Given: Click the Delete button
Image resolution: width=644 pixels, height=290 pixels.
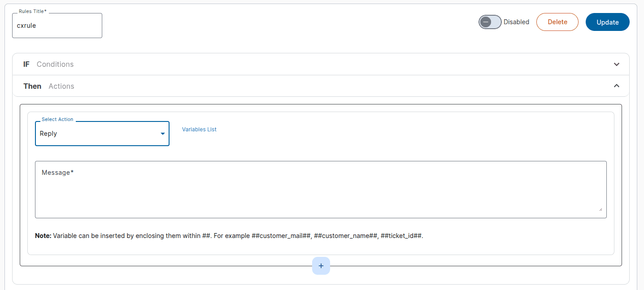Looking at the screenshot, I should point(557,22).
